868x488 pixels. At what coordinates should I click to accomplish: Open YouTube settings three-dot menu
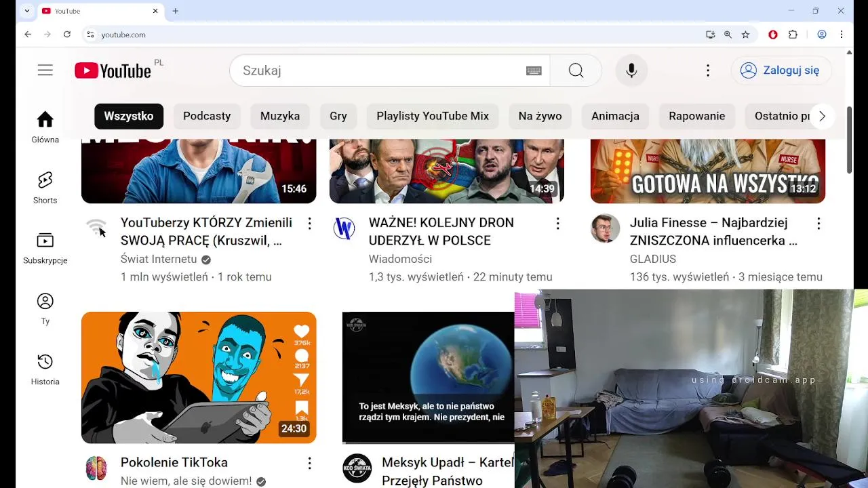tap(708, 70)
